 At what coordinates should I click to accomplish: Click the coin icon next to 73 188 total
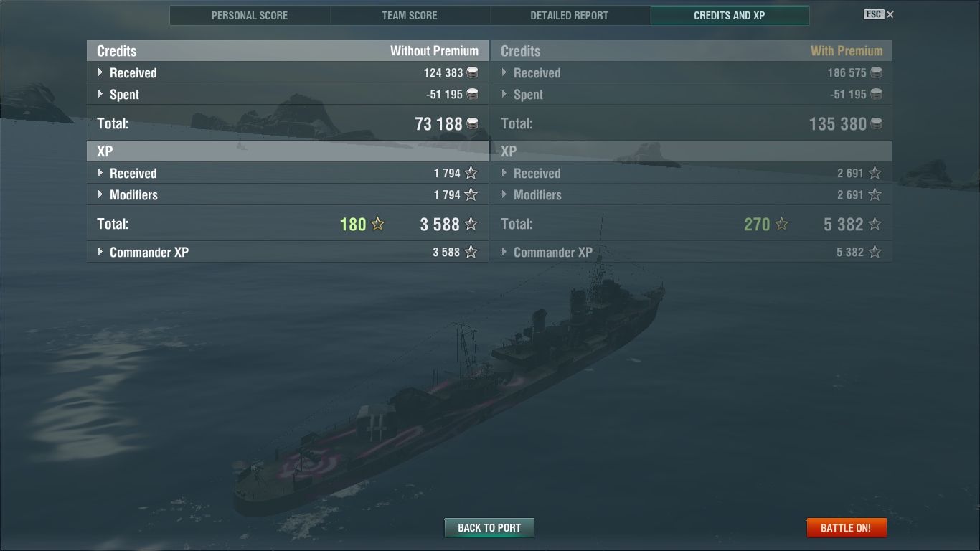(x=472, y=123)
